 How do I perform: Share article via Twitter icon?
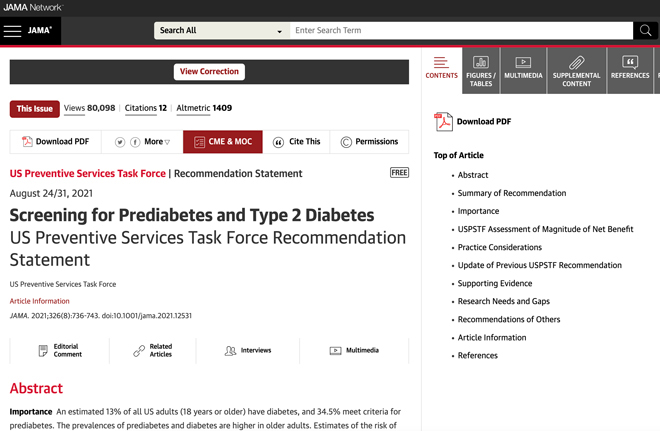120,142
